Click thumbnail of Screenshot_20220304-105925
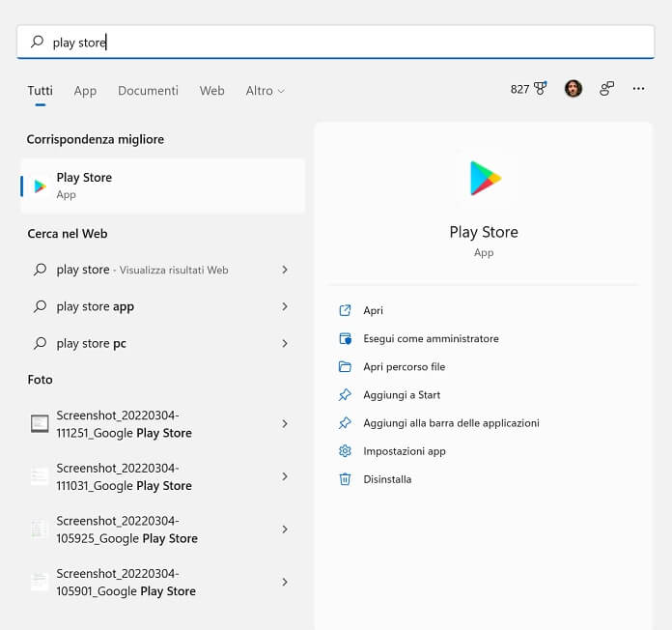Screen dimensions: 672x630 (x=40, y=530)
